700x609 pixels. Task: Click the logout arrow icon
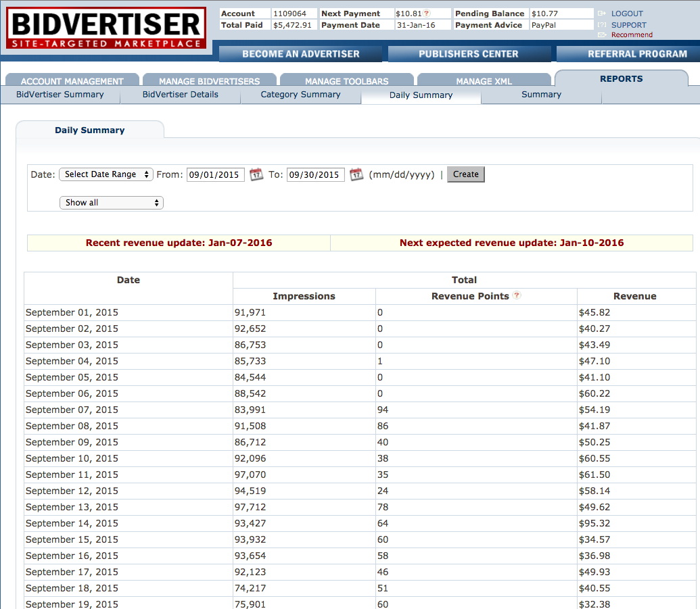602,14
